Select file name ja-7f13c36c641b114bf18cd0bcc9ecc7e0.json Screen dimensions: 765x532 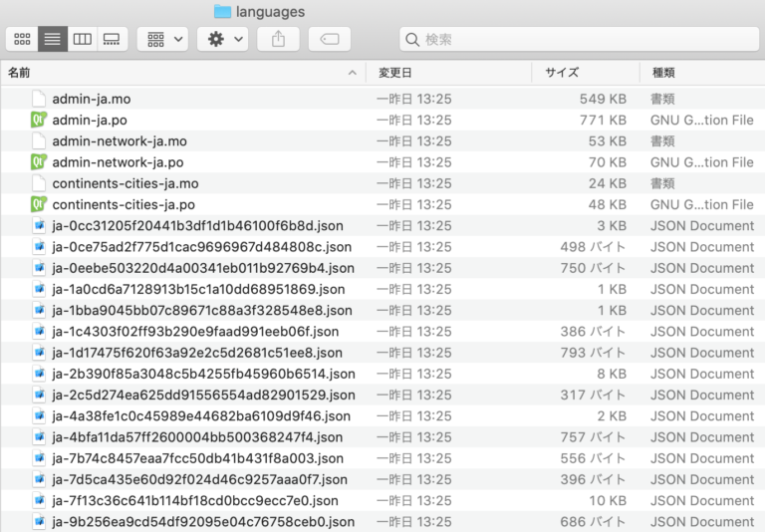(195, 501)
